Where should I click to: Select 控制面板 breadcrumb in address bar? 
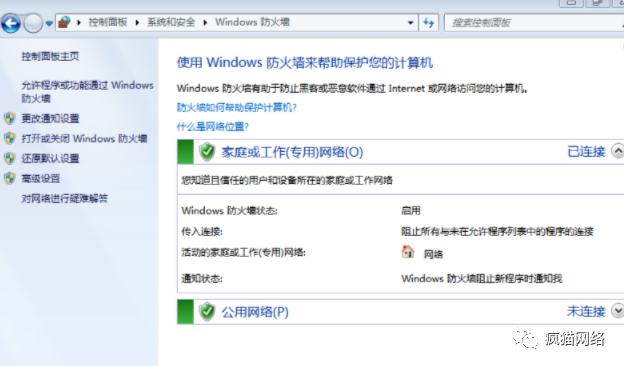coord(107,22)
